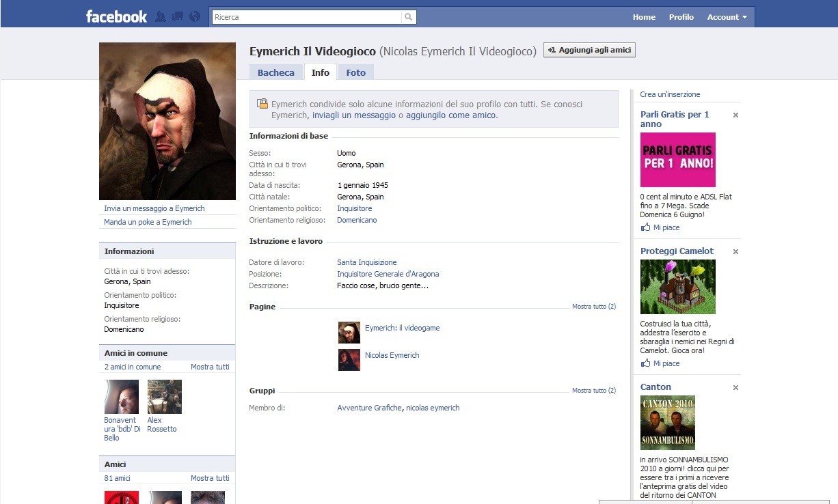This screenshot has width=838, height=504.
Task: Click the search magnifier icon
Action: tap(409, 17)
